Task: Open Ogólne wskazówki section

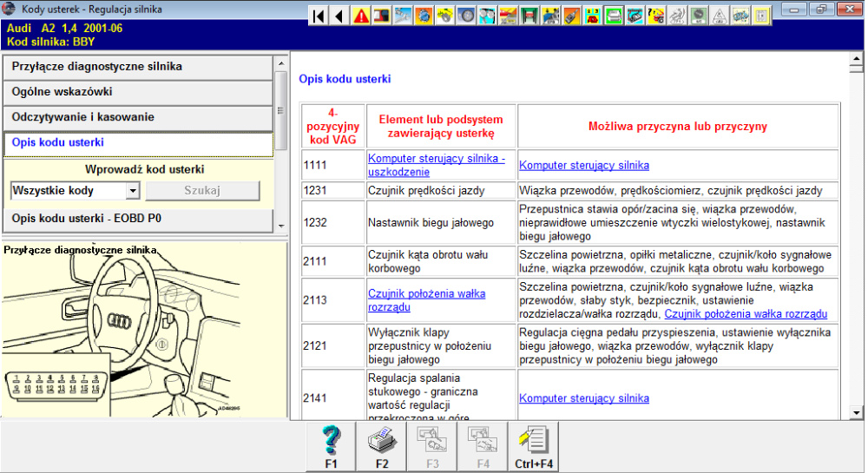Action: pos(138,92)
